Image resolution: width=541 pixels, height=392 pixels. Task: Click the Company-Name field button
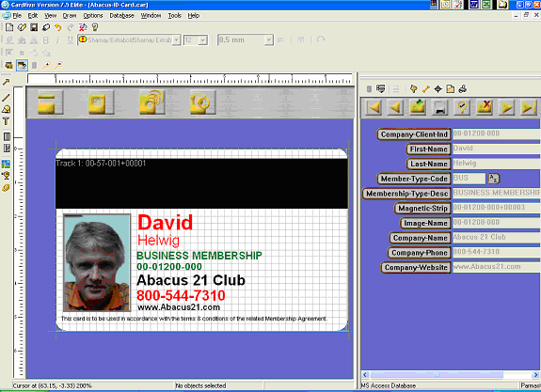coord(421,238)
